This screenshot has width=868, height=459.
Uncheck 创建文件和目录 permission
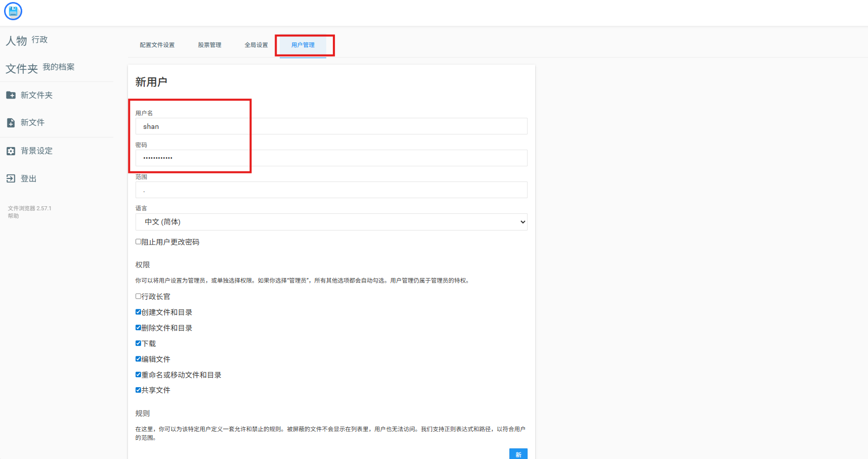[x=138, y=312]
